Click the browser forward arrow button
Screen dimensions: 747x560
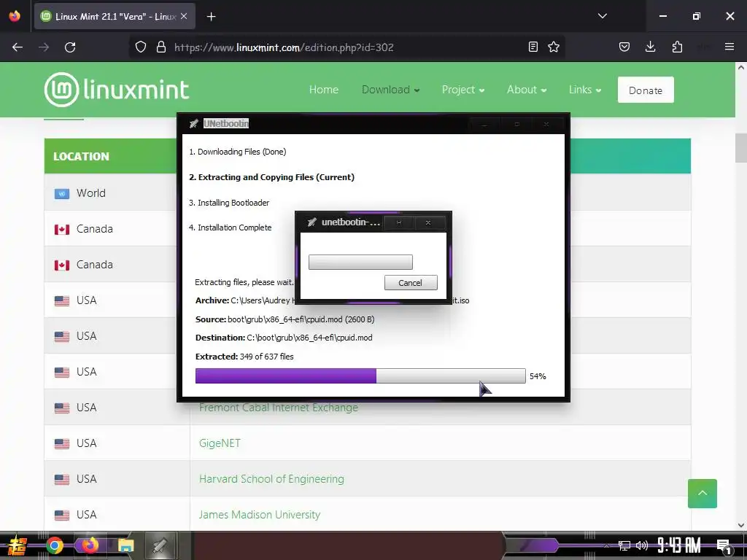44,47
